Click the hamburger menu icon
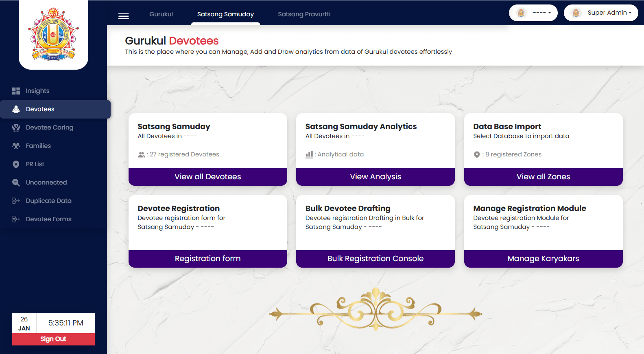This screenshot has width=644, height=354. (123, 16)
